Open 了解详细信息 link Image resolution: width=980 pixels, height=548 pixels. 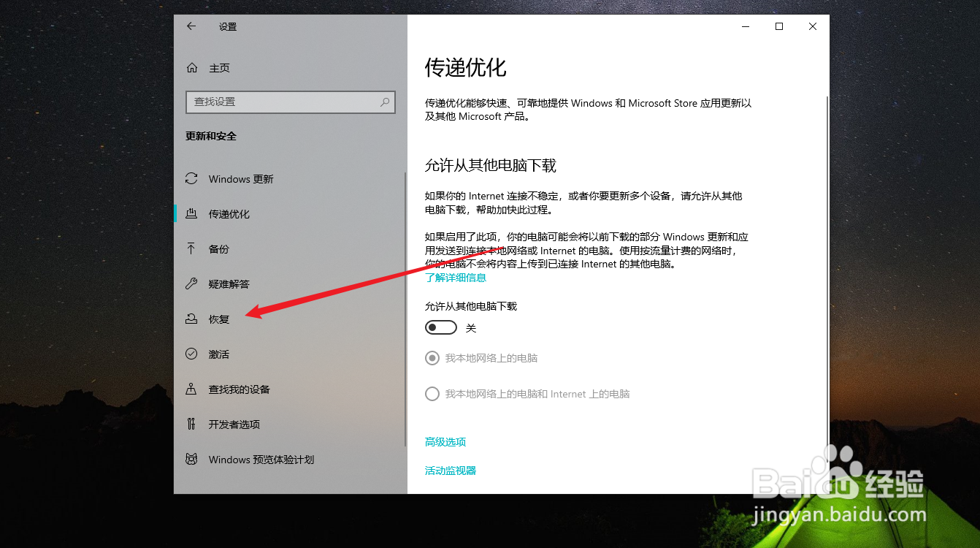(x=456, y=278)
